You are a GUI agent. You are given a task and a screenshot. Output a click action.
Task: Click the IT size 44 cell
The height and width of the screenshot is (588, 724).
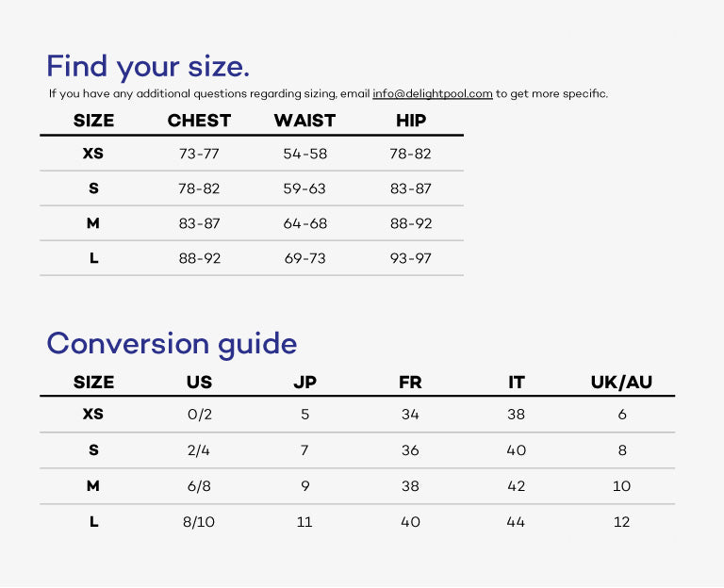tap(517, 521)
